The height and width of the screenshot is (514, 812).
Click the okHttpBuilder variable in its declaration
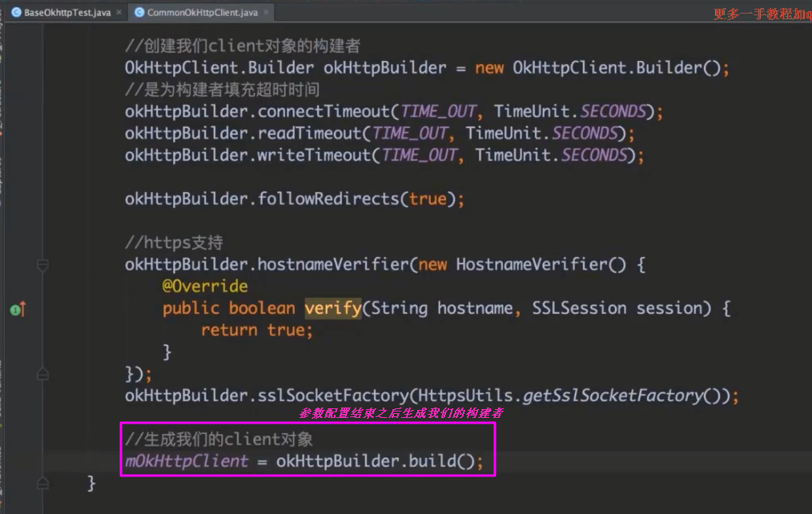click(x=384, y=68)
